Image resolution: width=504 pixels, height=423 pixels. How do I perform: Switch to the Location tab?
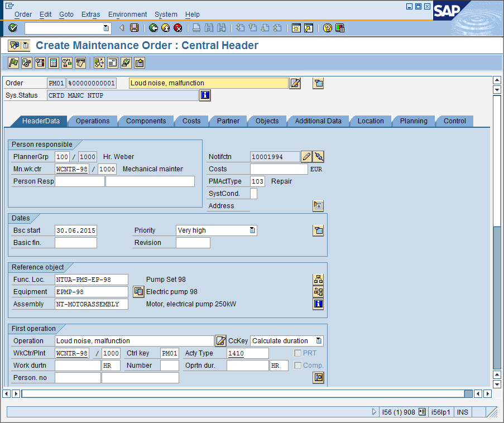(x=371, y=121)
